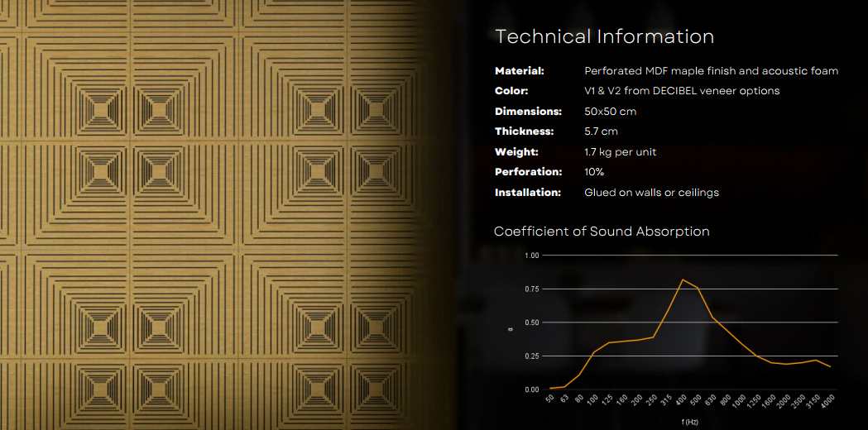
Task: Select the Weight label
Action: 516,152
